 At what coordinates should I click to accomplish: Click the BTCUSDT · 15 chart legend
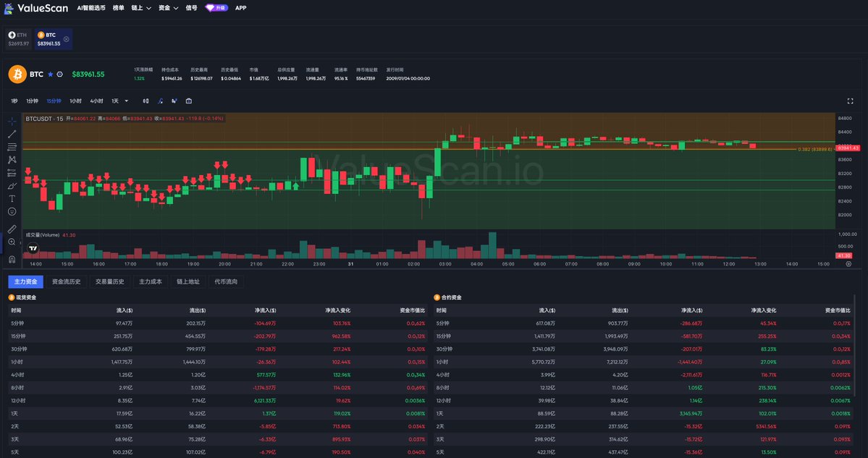click(x=44, y=119)
